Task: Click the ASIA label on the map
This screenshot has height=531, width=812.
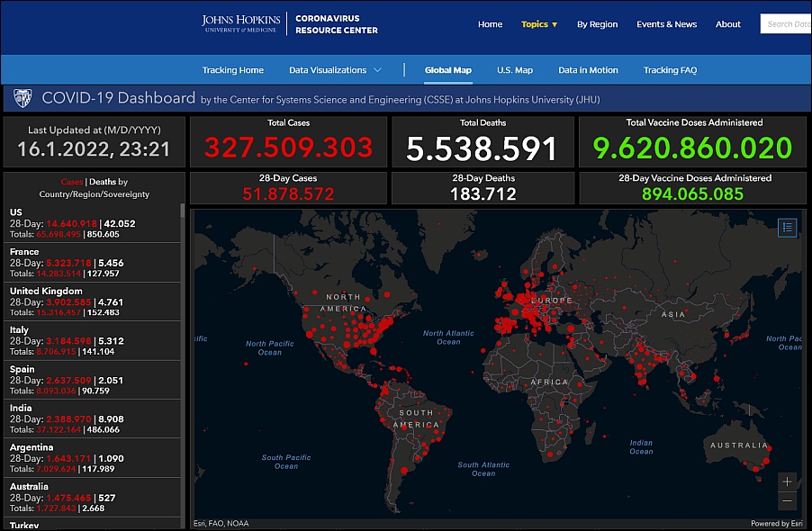Action: click(x=673, y=314)
